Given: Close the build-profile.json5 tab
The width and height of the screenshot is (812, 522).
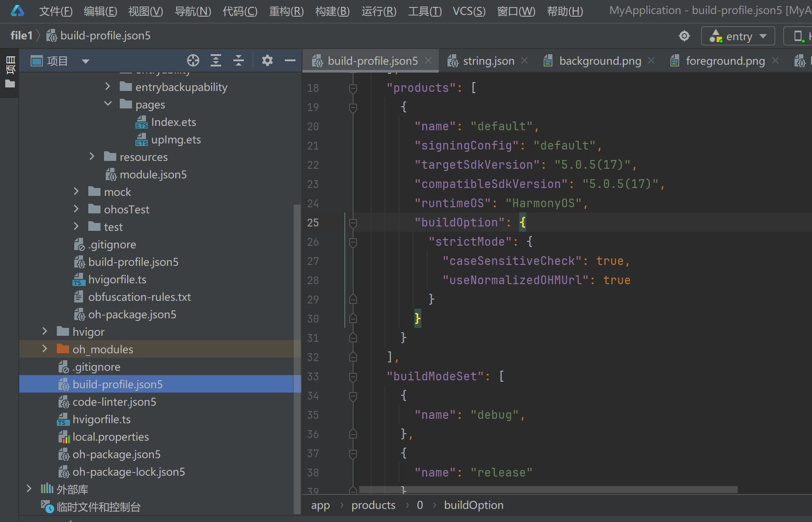Looking at the screenshot, I should [x=428, y=60].
